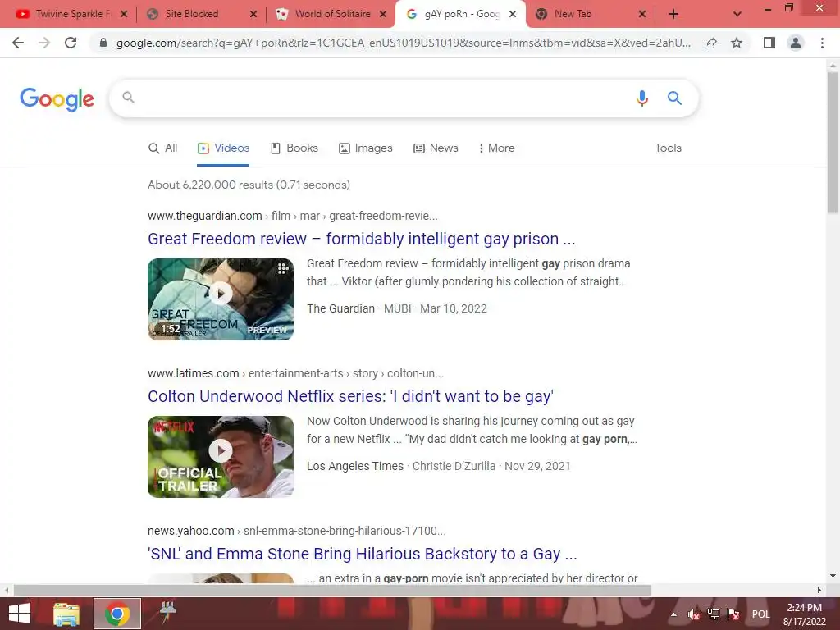The height and width of the screenshot is (630, 840).
Task: Click the browser forward arrow
Action: coord(44,43)
